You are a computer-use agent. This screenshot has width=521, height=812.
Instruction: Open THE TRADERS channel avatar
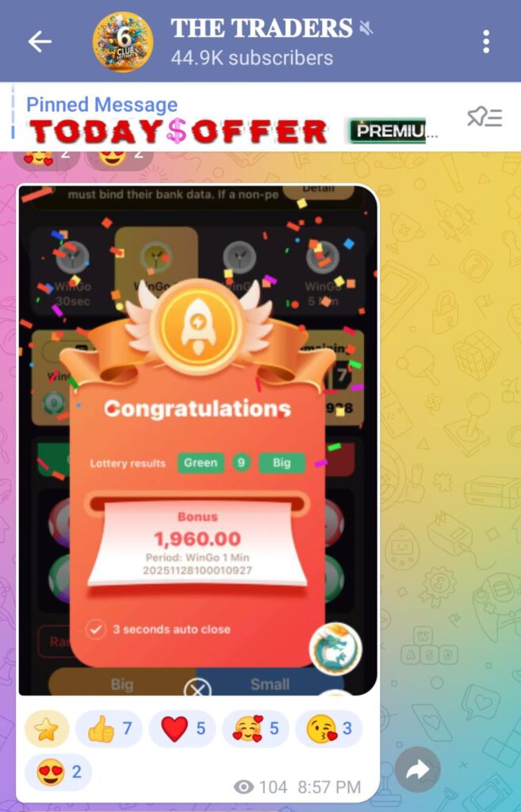click(123, 42)
